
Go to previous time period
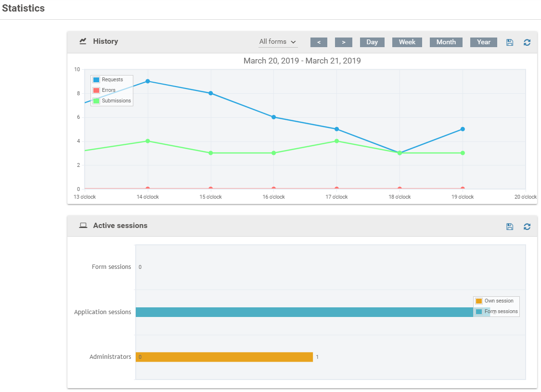(x=319, y=42)
